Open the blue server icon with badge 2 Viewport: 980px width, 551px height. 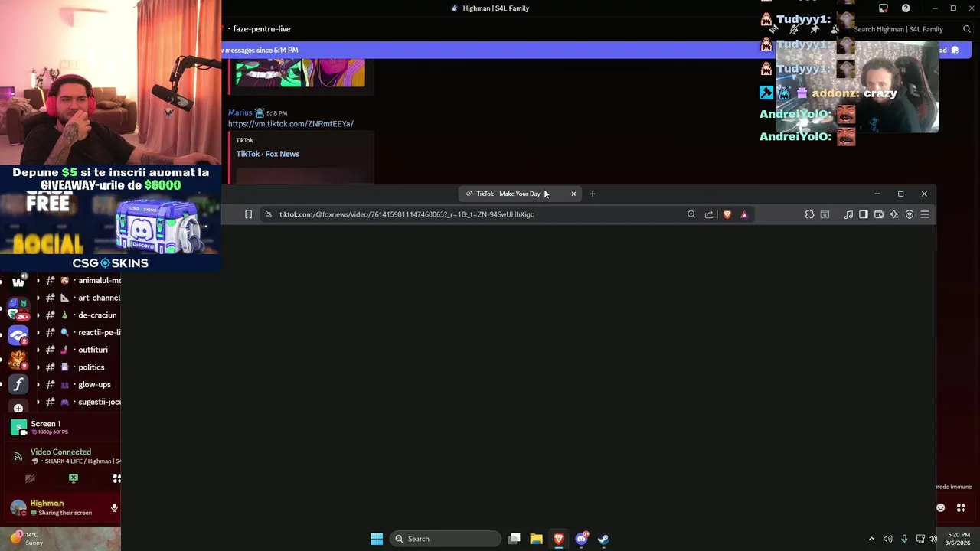click(18, 335)
